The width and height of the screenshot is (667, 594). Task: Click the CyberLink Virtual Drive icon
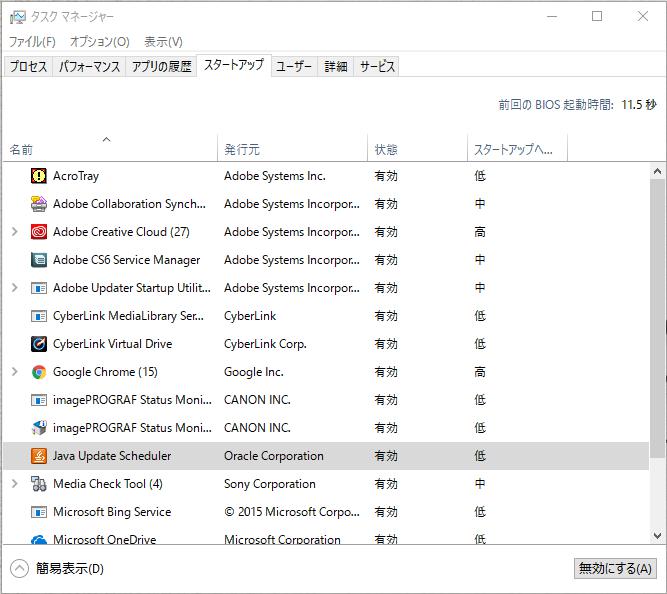[x=39, y=344]
